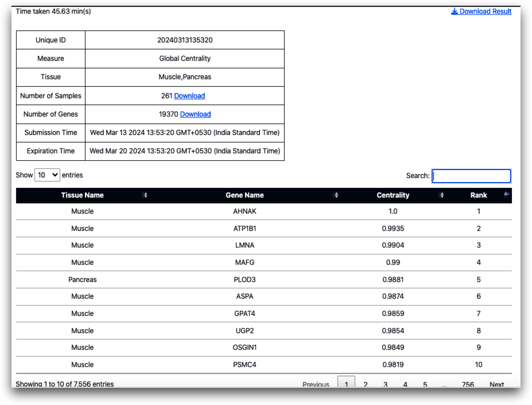The height and width of the screenshot is (405, 532).
Task: Click the Gene Name column header
Action: 245,195
